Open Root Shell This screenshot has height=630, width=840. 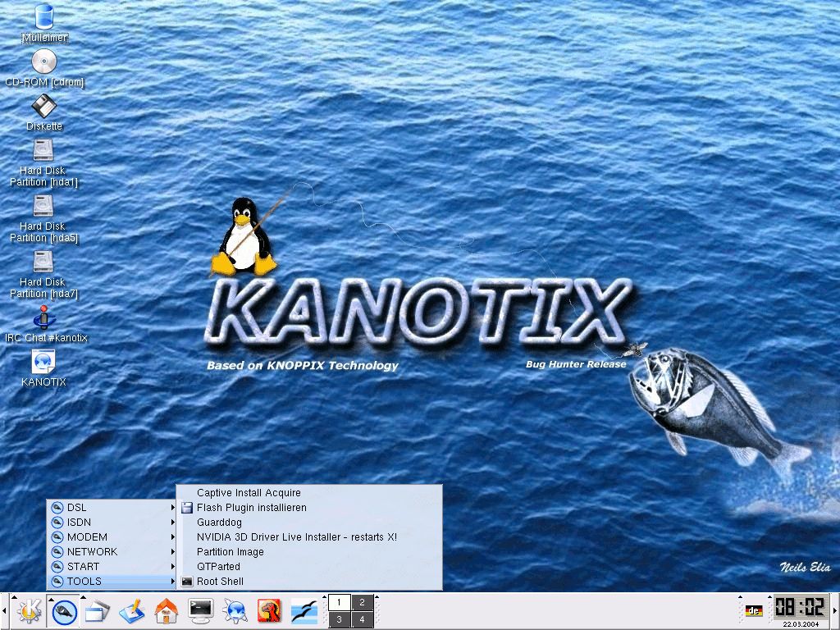coord(309,582)
